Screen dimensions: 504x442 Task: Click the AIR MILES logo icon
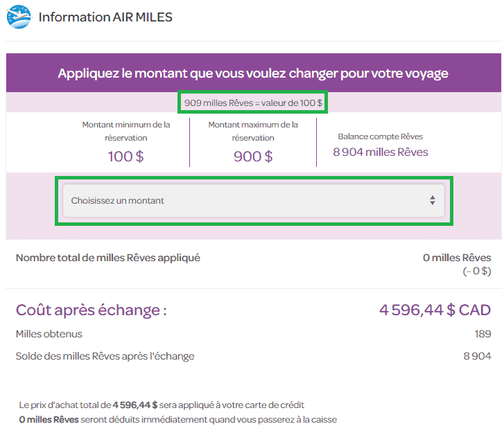pos(19,17)
